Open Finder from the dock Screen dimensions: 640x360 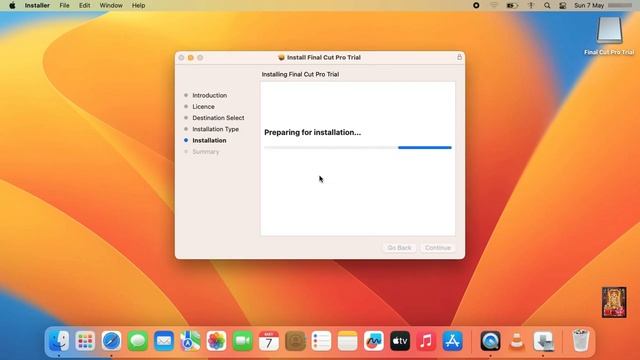(59, 341)
